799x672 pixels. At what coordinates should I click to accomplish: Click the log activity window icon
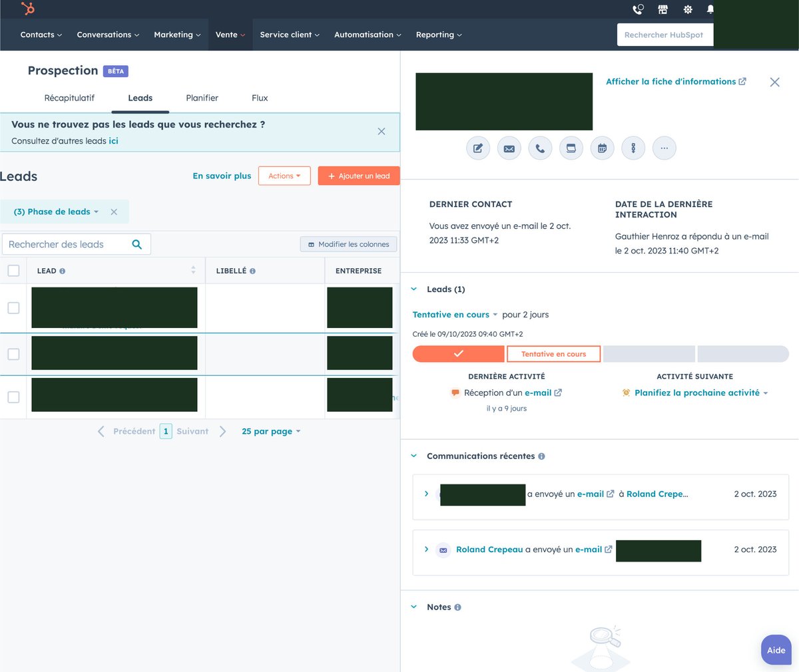coord(571,148)
